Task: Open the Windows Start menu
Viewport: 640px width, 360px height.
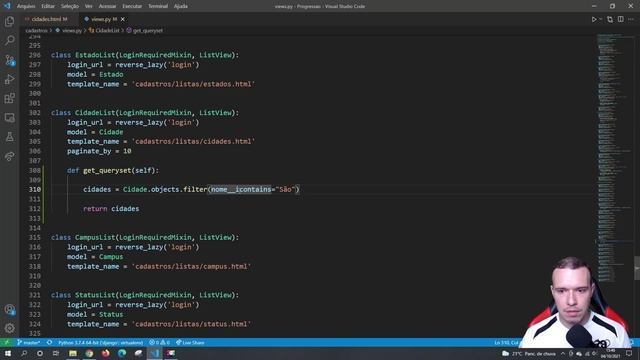Action: pyautogui.click(x=8, y=353)
